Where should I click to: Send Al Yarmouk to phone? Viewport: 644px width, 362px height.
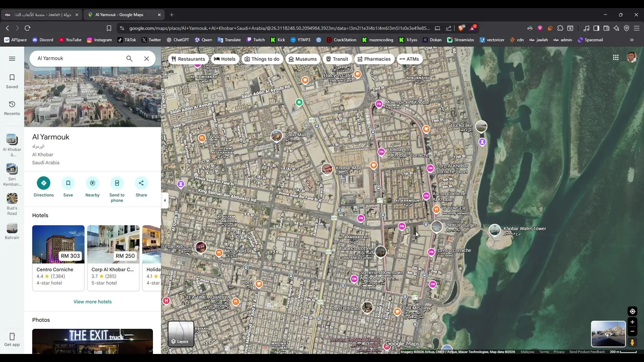coord(117,190)
